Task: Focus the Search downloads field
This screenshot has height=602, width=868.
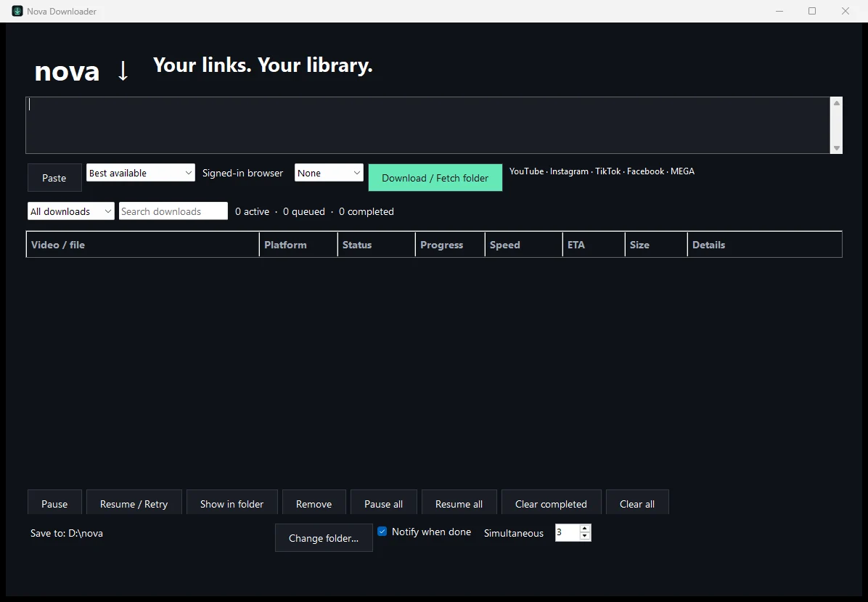Action: coord(173,211)
